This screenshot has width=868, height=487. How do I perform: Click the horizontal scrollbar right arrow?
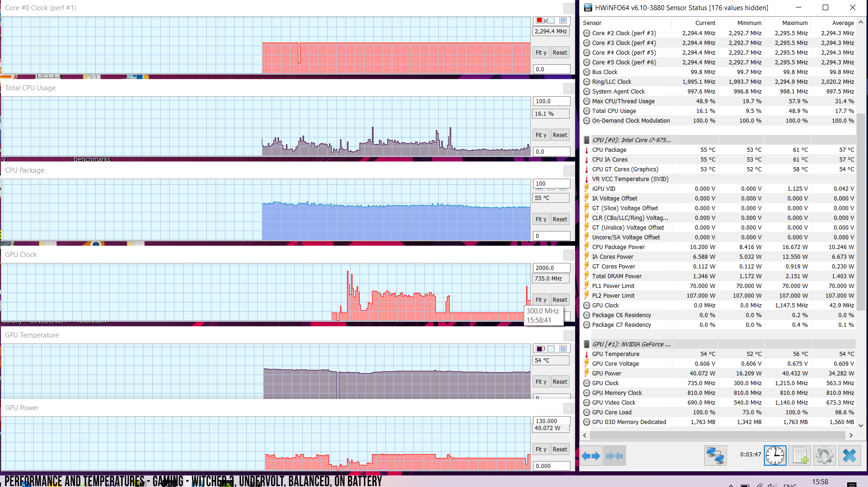click(x=850, y=435)
